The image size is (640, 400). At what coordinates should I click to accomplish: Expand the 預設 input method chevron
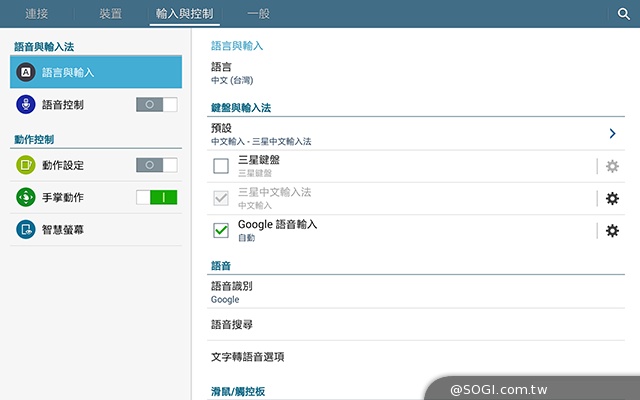[x=612, y=133]
